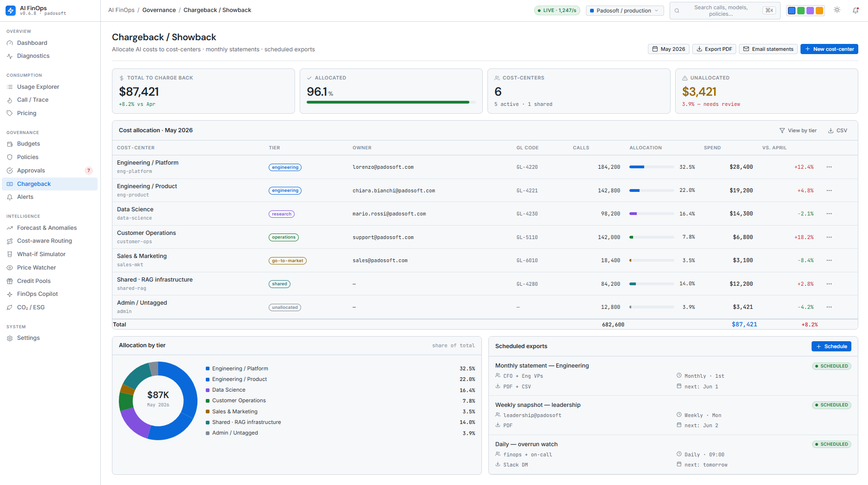Screen dimensions: 868x485
Task: Click the Approvals checkmark icon
Action: tap(10, 171)
